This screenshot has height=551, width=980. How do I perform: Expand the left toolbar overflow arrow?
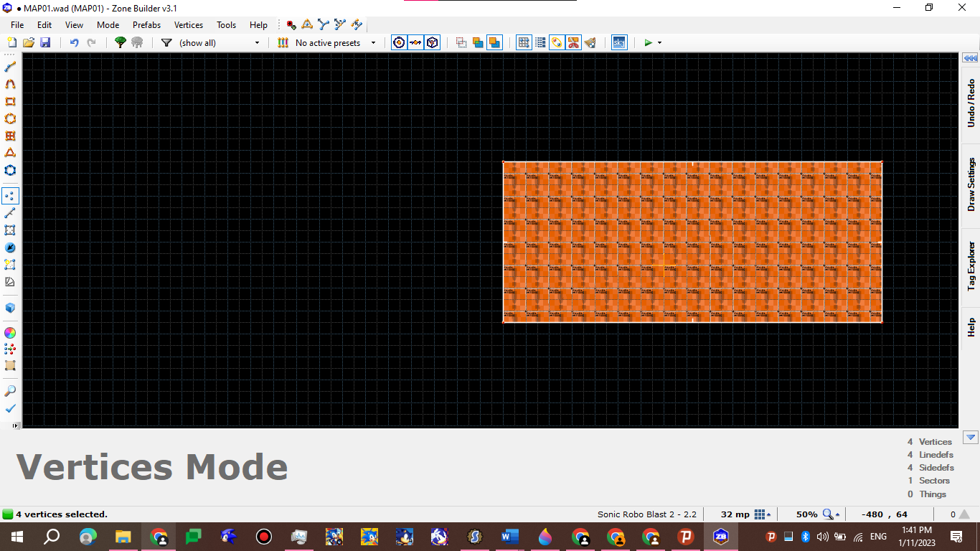[15, 425]
